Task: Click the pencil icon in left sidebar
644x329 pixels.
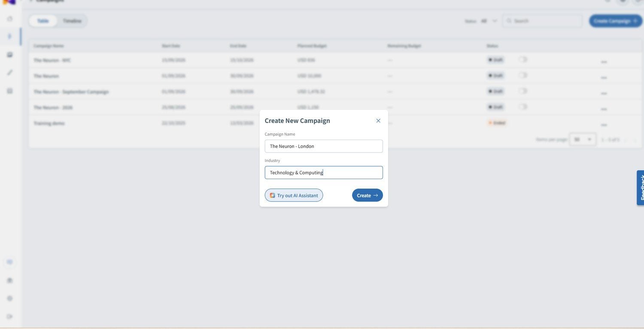Action: coord(10,73)
